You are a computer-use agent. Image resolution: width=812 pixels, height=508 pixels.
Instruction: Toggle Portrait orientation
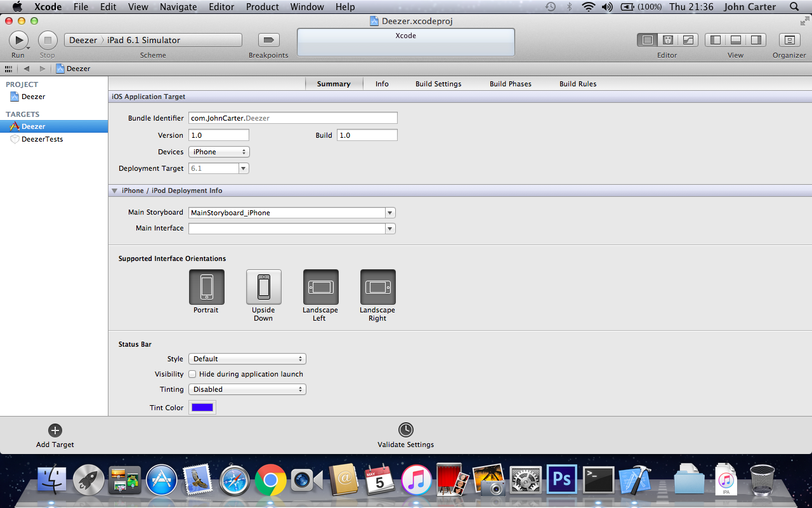pyautogui.click(x=206, y=287)
